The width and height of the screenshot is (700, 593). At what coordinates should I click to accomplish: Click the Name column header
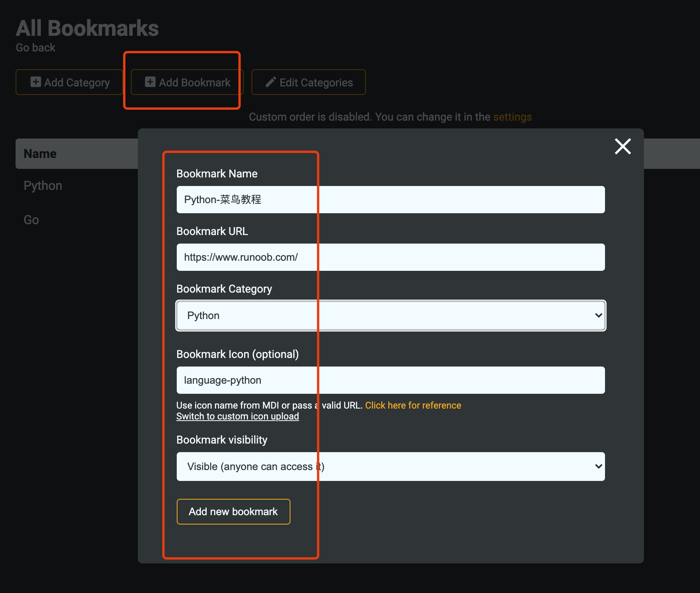pos(40,154)
